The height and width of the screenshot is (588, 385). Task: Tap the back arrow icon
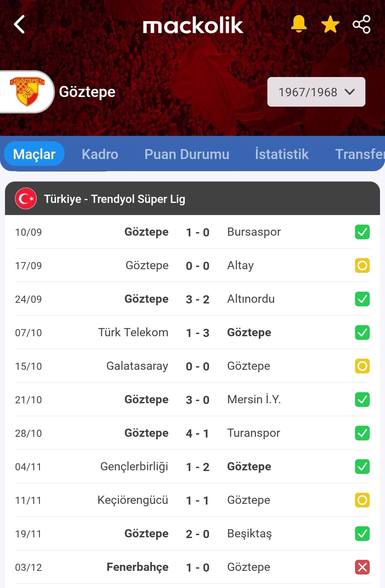pyautogui.click(x=19, y=24)
